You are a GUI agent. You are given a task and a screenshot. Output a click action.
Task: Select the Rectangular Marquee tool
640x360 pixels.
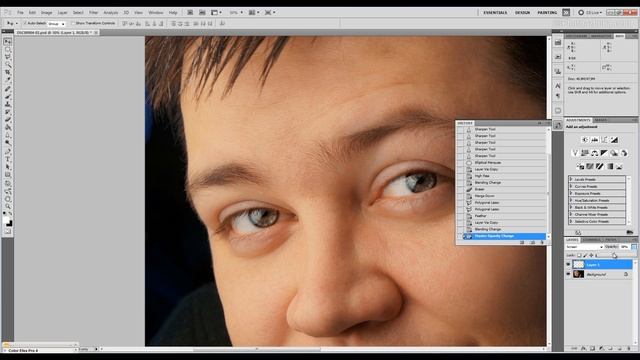[x=7, y=49]
